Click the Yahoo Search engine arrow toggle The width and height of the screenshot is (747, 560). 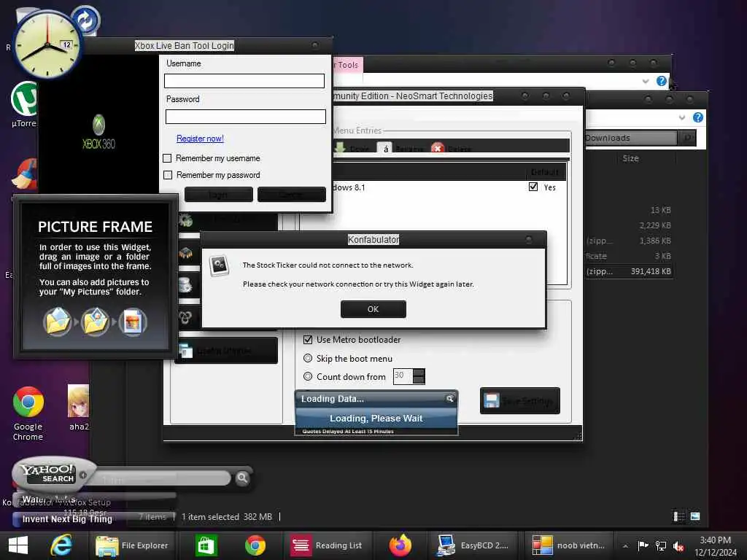(x=83, y=475)
